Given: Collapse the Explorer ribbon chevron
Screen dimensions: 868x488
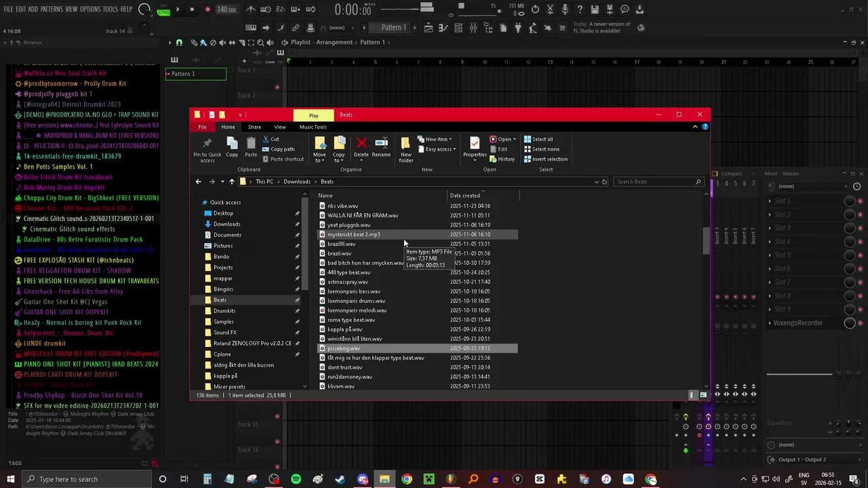Looking at the screenshot, I should pos(694,127).
